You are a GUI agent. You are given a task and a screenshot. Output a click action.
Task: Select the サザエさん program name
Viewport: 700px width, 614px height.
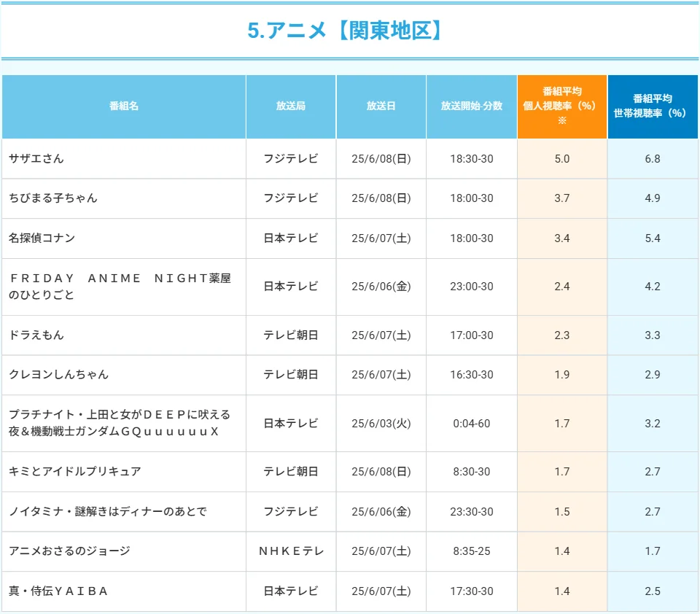coord(36,158)
